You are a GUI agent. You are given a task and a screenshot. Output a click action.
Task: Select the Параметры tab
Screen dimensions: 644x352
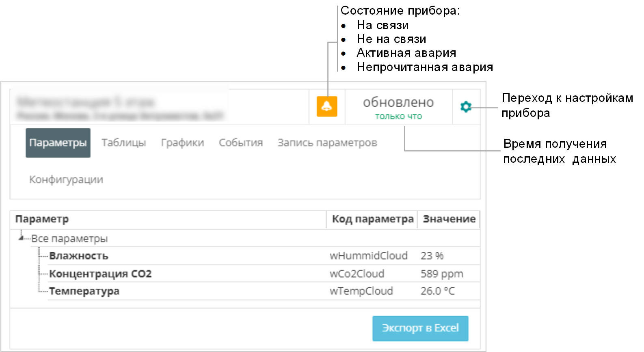[x=58, y=143]
